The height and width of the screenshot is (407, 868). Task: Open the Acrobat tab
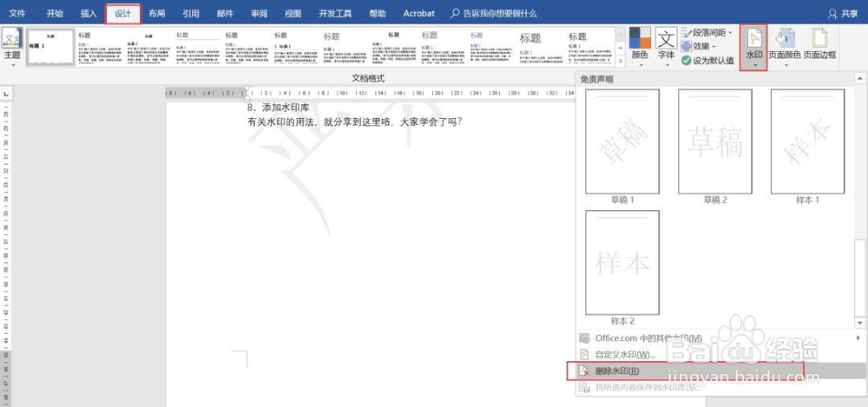tap(419, 13)
